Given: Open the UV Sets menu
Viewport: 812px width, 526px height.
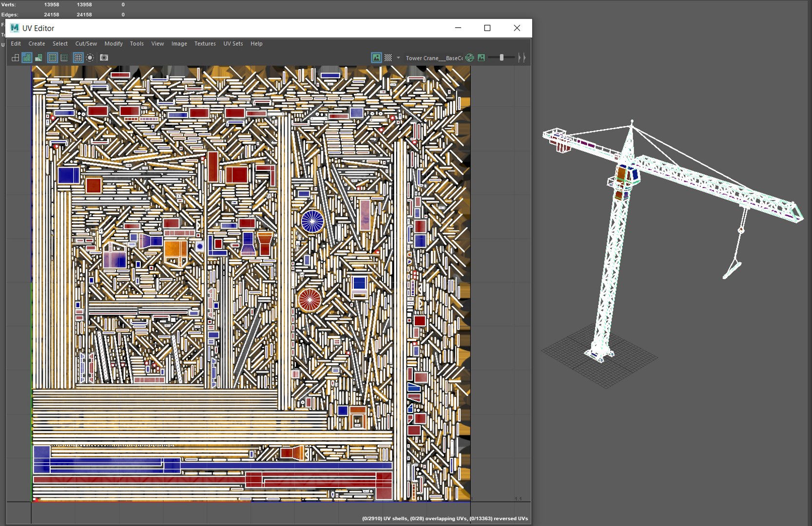Looking at the screenshot, I should tap(233, 44).
